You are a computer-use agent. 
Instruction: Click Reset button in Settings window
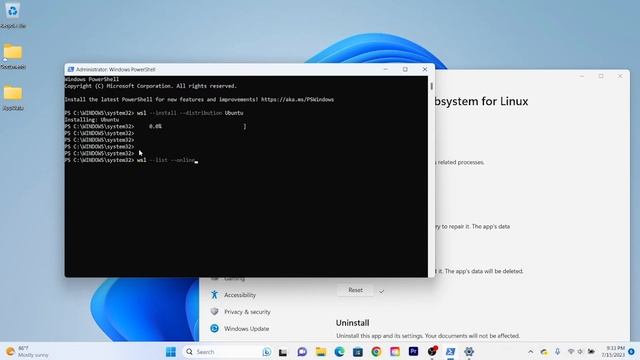coord(355,290)
